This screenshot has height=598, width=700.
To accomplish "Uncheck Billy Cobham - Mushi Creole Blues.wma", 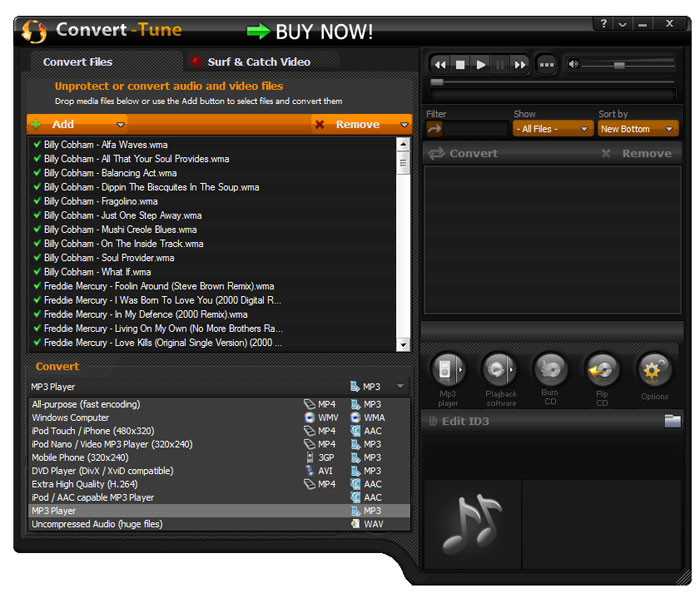I will [38, 229].
